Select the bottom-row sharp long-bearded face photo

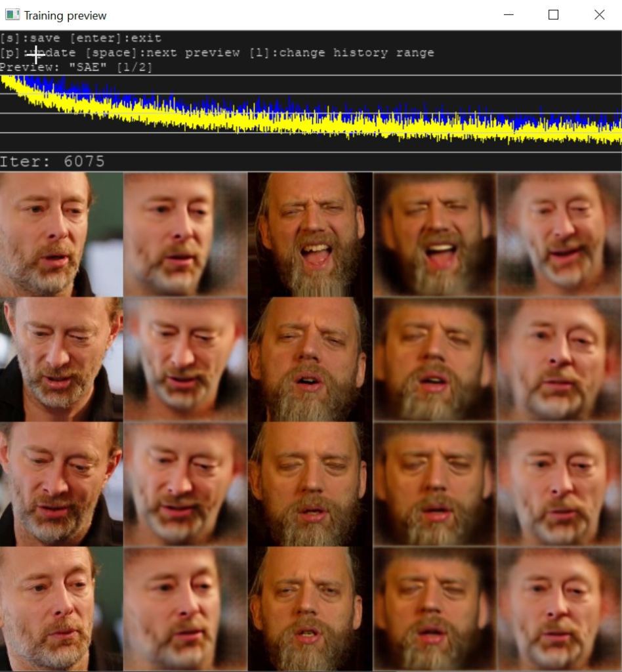(310, 608)
